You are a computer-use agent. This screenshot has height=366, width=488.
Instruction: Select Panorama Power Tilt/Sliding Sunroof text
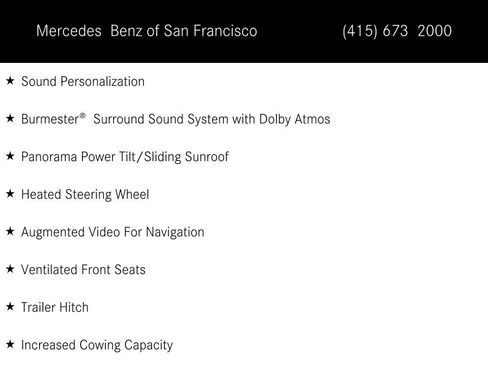(125, 157)
